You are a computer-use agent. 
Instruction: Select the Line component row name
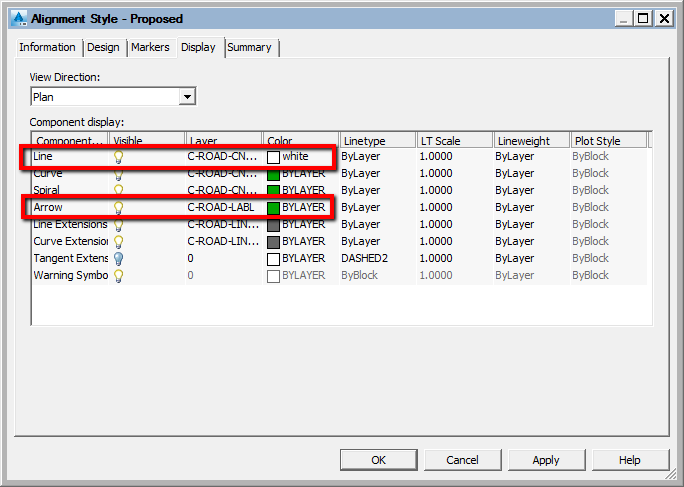(x=43, y=156)
